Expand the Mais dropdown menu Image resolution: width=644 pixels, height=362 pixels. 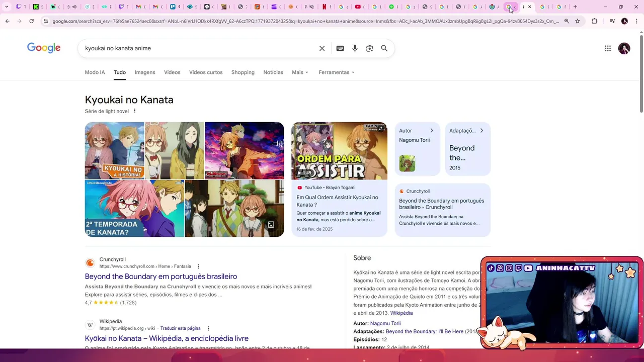300,72
